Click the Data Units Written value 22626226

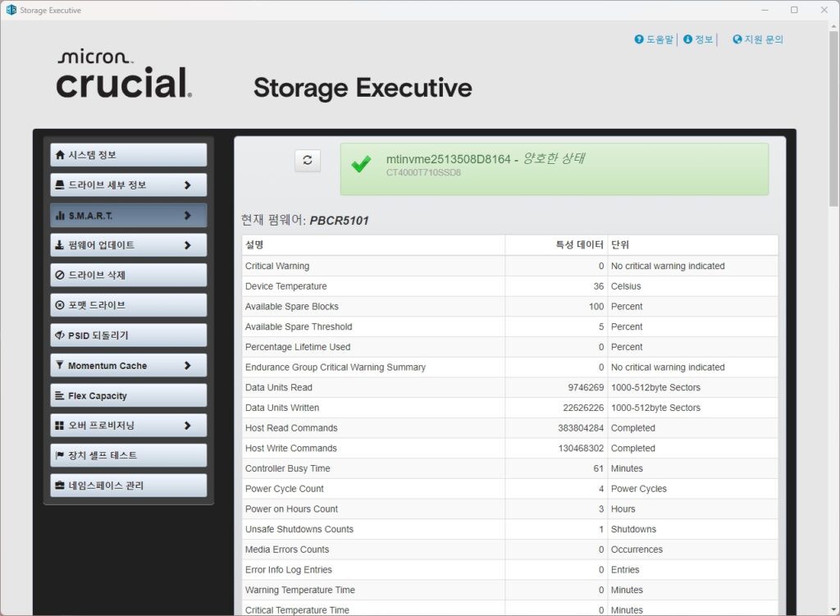pyautogui.click(x=583, y=408)
